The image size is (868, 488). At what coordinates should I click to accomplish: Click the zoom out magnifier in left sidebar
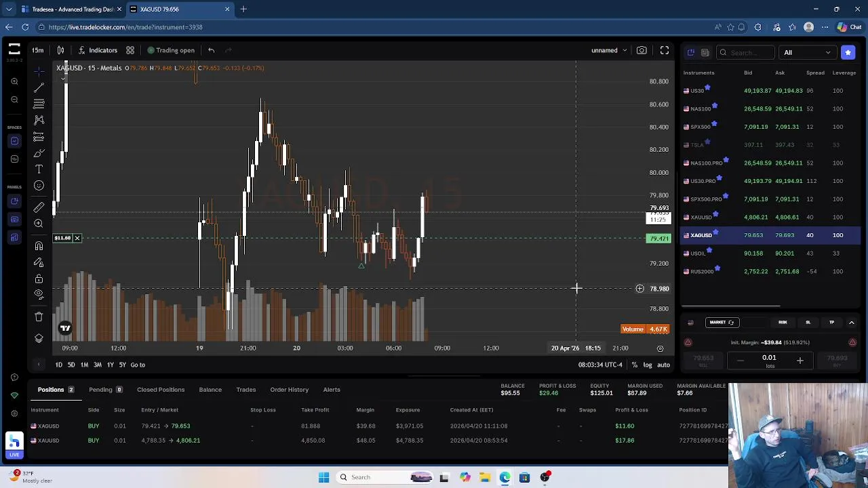(x=14, y=100)
